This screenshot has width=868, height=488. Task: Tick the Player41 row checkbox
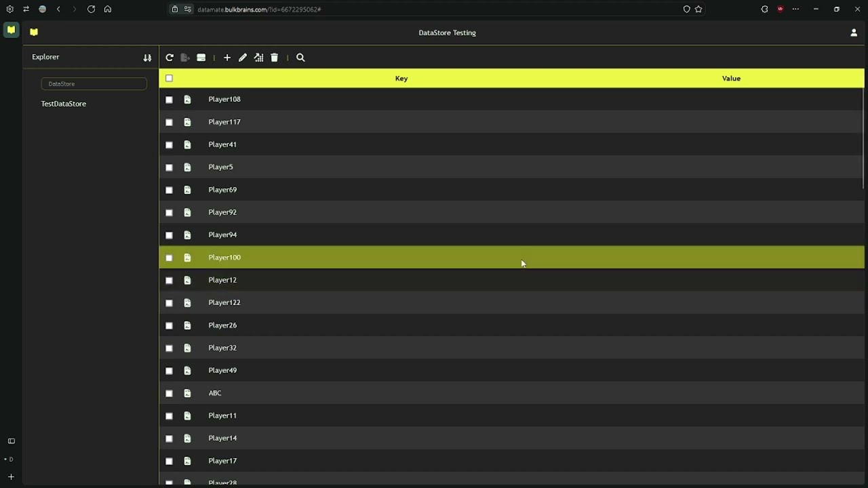pyautogui.click(x=169, y=145)
